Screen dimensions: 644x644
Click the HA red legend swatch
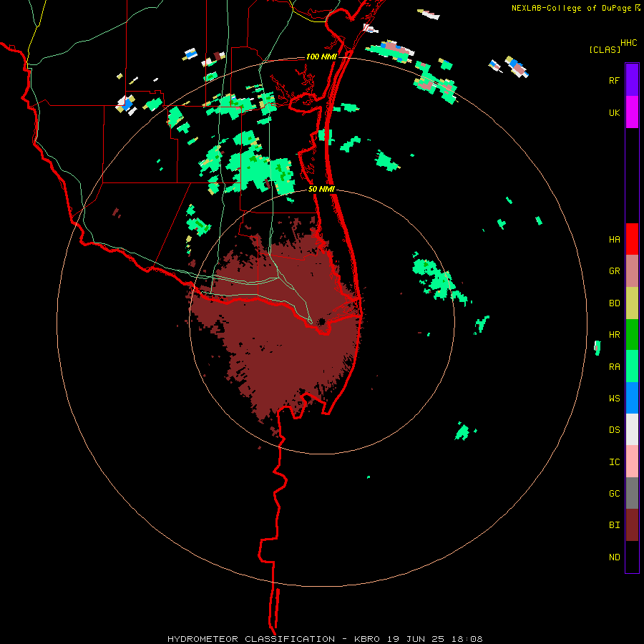click(x=632, y=239)
